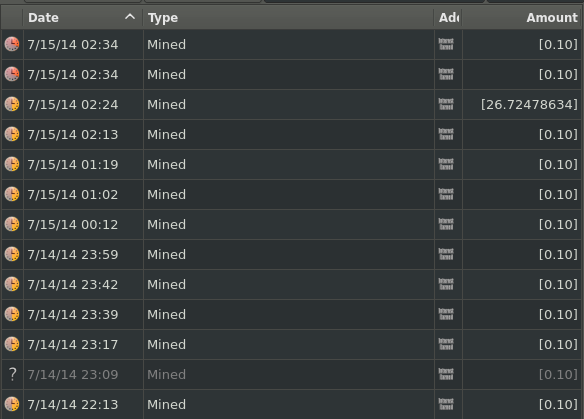
Task: Click the confirmation clock icon on 7/15/14 02:24 row
Action: (12, 104)
